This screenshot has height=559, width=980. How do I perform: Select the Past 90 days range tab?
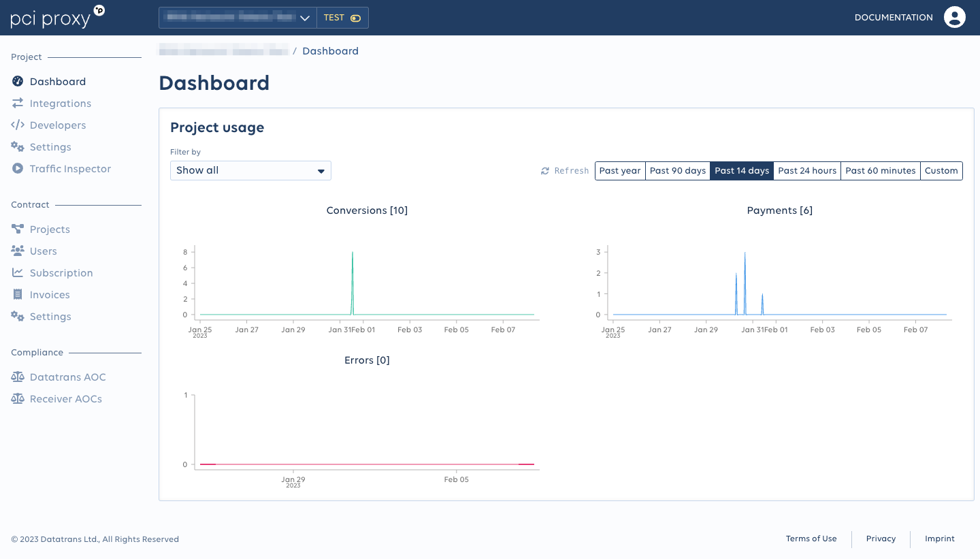click(678, 171)
